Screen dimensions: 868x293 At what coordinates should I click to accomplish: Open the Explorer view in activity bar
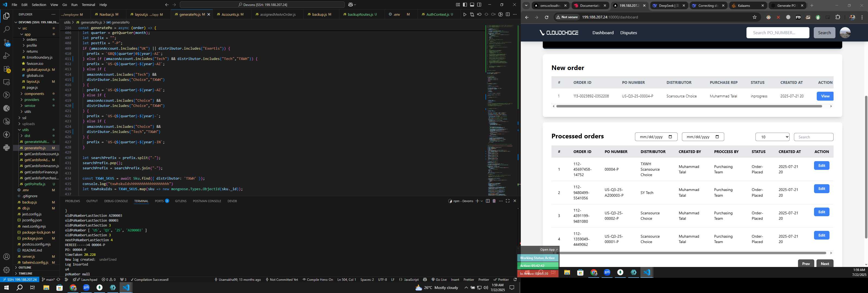tap(7, 16)
